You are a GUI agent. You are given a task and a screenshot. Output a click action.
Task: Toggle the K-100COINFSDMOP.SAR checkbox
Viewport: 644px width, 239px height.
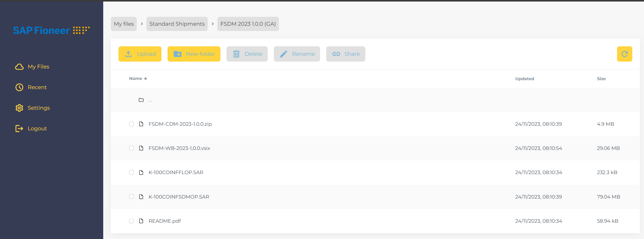pos(131,197)
